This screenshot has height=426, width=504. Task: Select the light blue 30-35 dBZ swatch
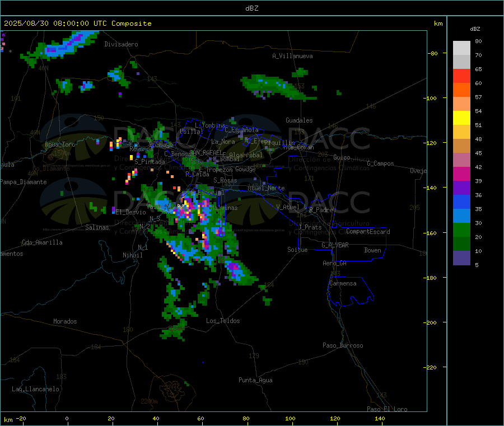[461, 216]
